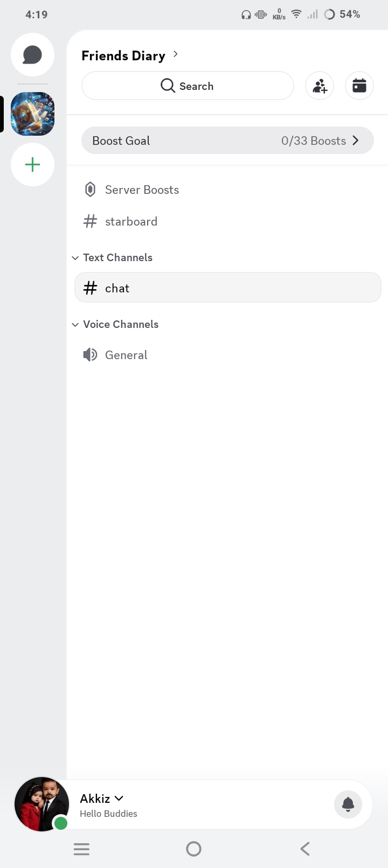Tap the Akkiz profile avatar
The width and height of the screenshot is (388, 868).
coord(41,804)
